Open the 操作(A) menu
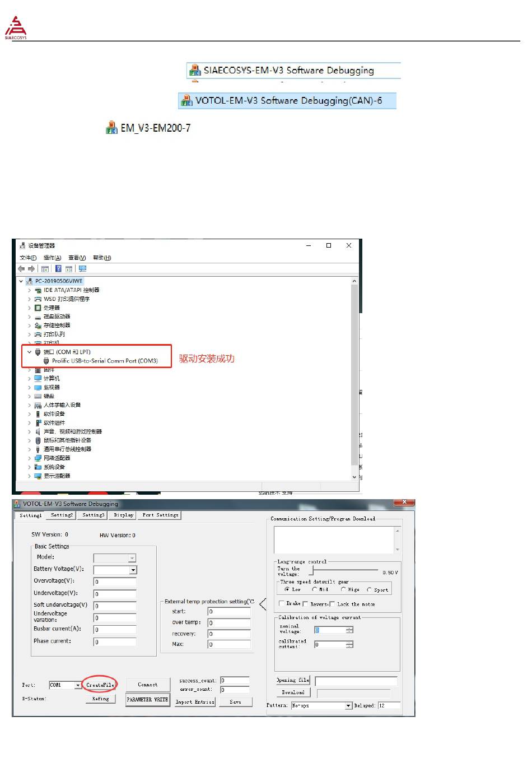This screenshot has height=772, width=532. pyautogui.click(x=52, y=258)
